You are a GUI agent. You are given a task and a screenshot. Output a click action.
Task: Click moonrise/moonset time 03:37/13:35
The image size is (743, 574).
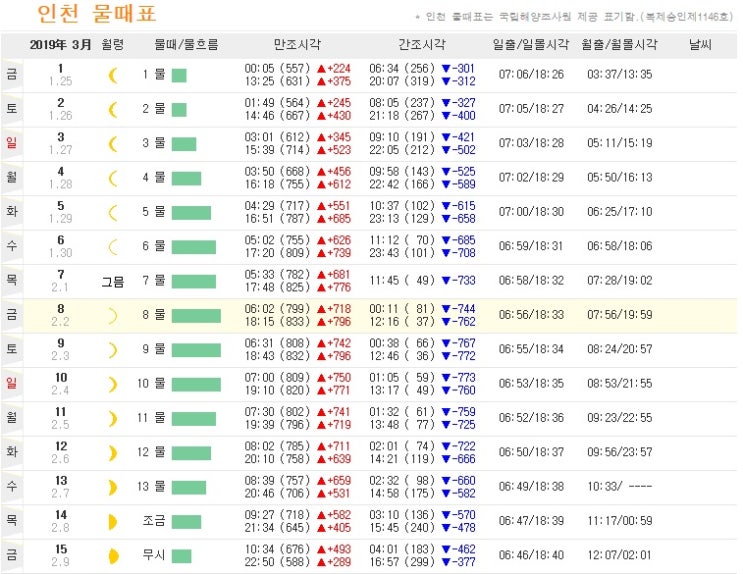coord(620,74)
